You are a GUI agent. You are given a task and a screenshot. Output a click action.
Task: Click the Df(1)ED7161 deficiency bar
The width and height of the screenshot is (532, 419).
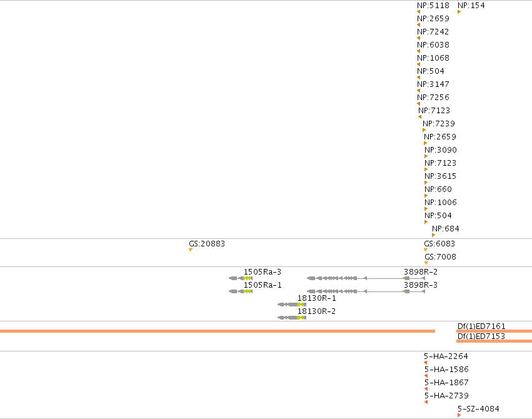pyautogui.click(x=494, y=331)
